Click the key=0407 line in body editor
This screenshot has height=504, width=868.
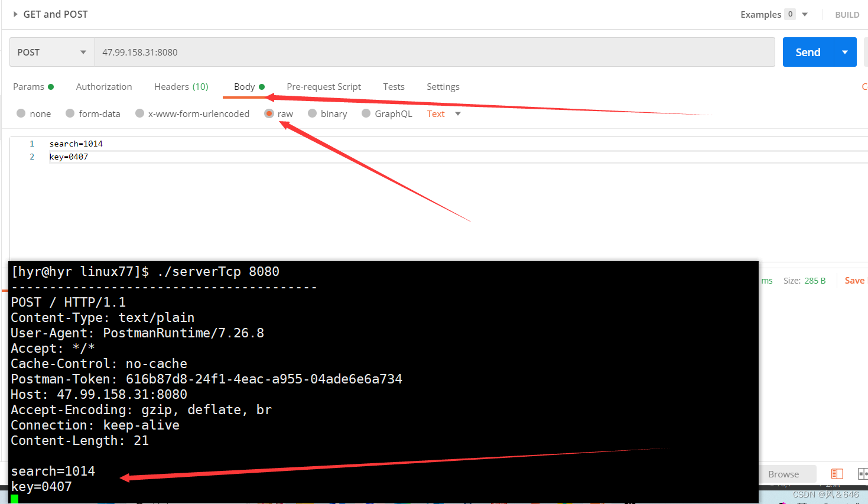[x=69, y=157]
